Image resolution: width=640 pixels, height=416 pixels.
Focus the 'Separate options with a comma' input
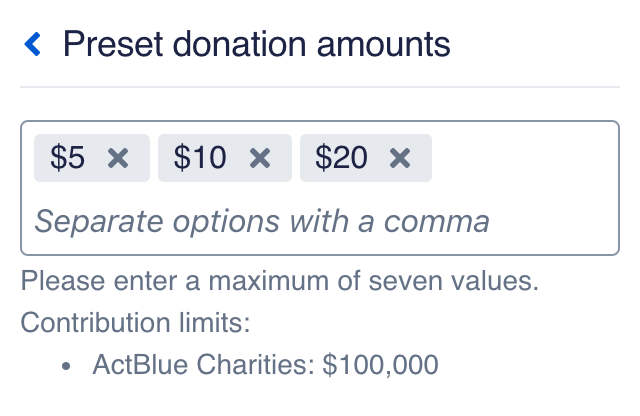tap(262, 220)
